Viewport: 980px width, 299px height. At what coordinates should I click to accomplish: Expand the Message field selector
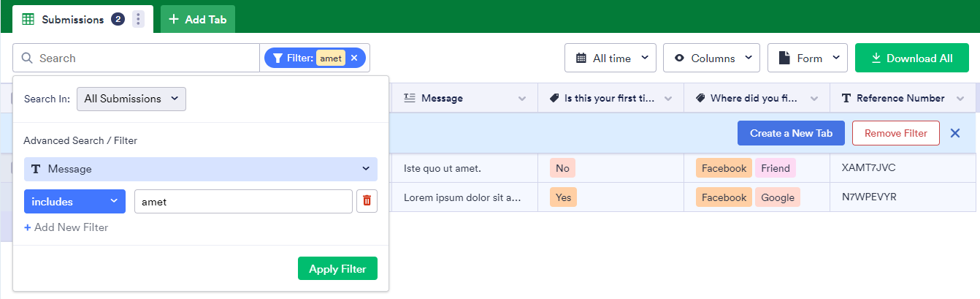pos(201,169)
